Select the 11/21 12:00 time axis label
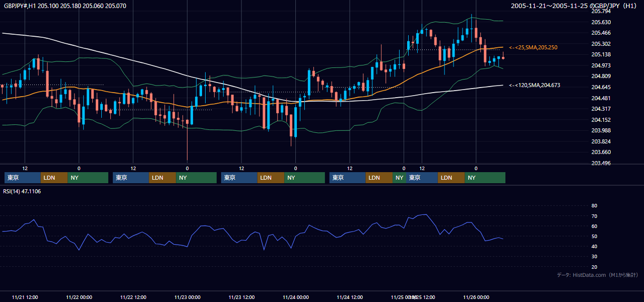 point(25,297)
